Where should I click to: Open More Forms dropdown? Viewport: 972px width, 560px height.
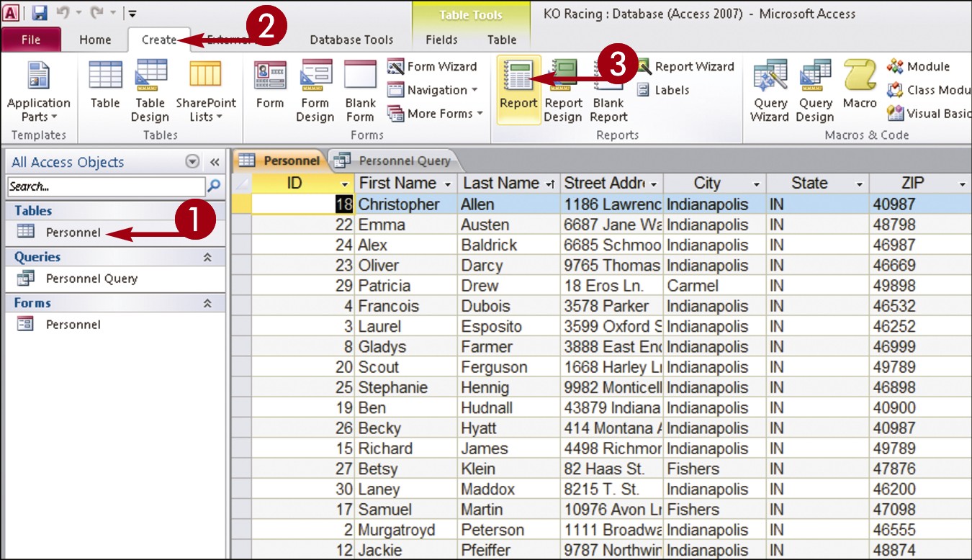click(435, 113)
